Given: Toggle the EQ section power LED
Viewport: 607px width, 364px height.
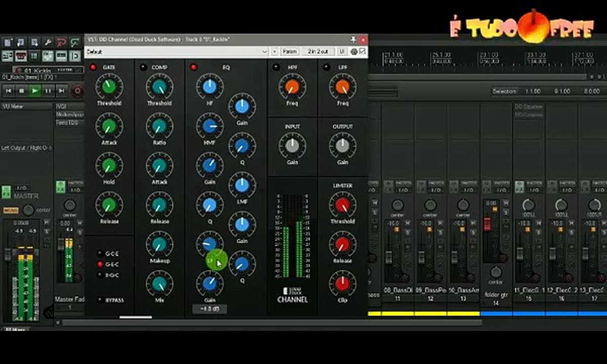Looking at the screenshot, I should point(193,67).
